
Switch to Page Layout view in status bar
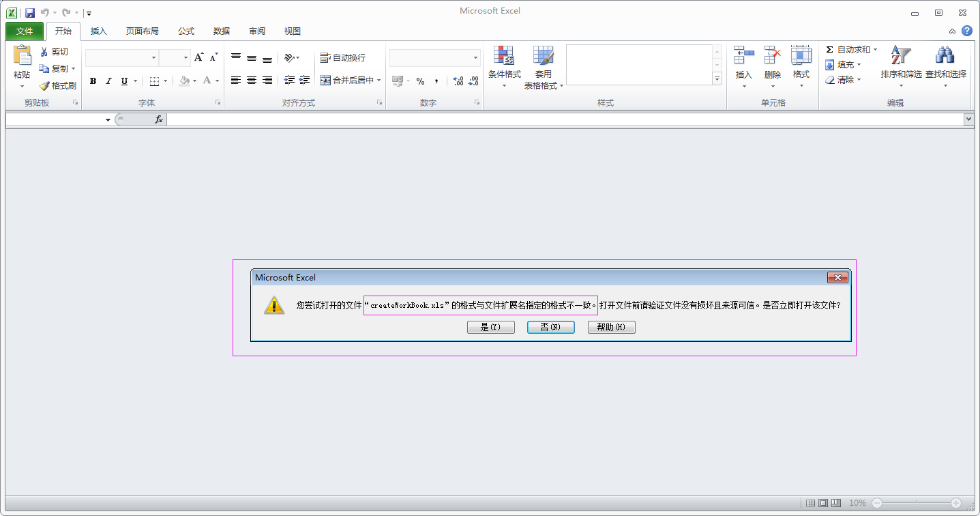823,503
